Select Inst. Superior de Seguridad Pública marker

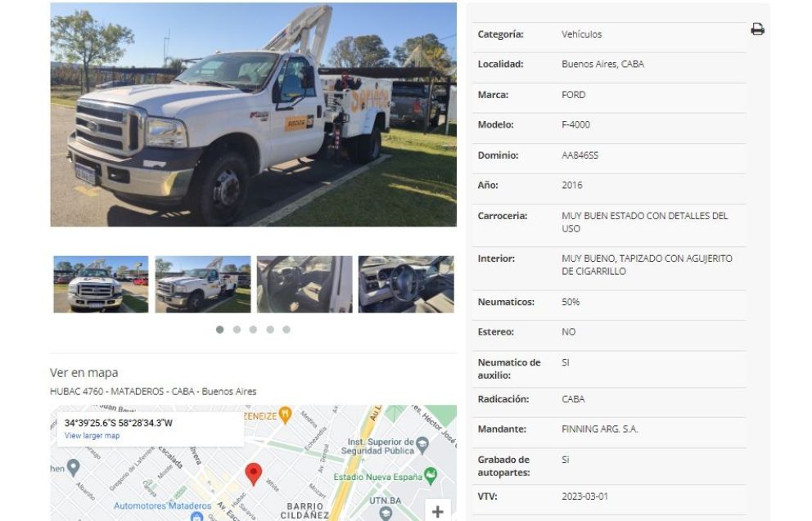coord(422,445)
